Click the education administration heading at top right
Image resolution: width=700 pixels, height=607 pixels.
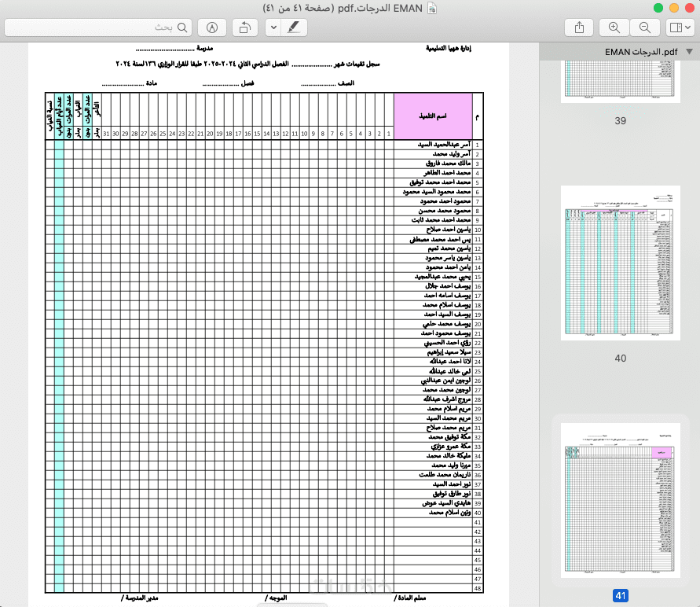[449, 48]
